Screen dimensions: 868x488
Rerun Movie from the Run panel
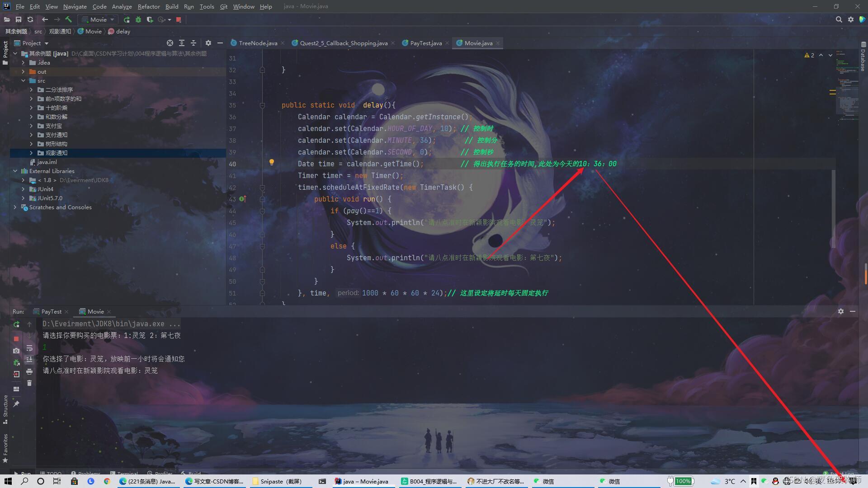16,324
